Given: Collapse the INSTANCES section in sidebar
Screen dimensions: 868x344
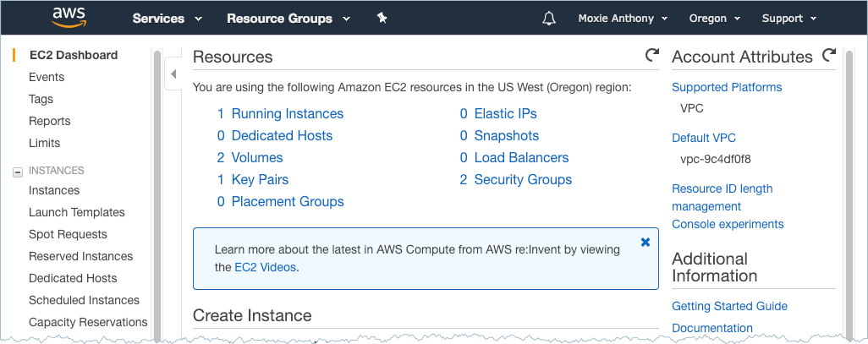Looking at the screenshot, I should 18,172.
